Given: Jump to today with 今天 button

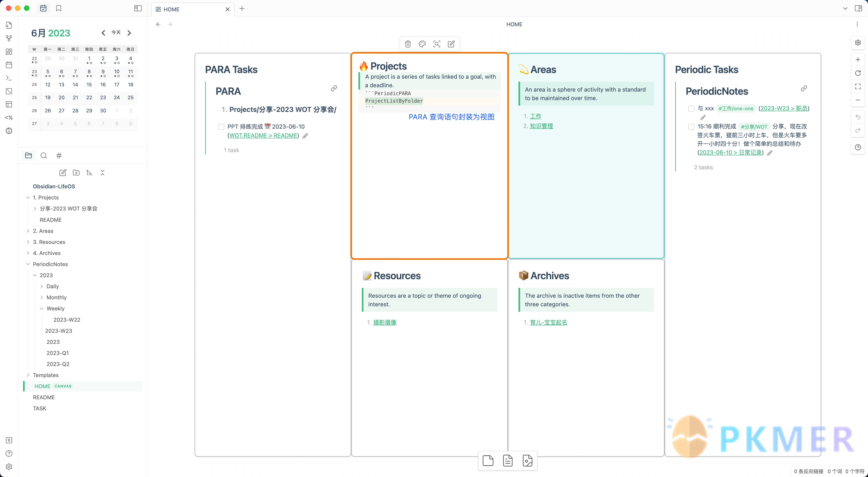Looking at the screenshot, I should pyautogui.click(x=116, y=33).
